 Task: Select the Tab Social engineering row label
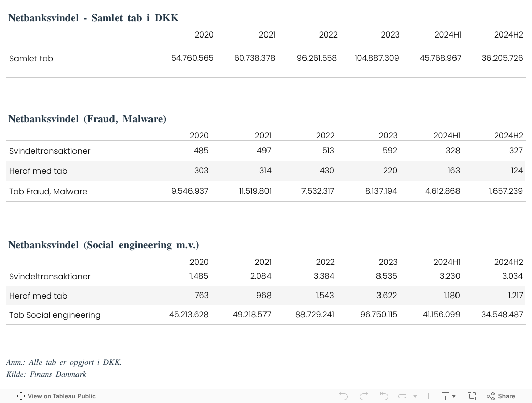(x=55, y=315)
